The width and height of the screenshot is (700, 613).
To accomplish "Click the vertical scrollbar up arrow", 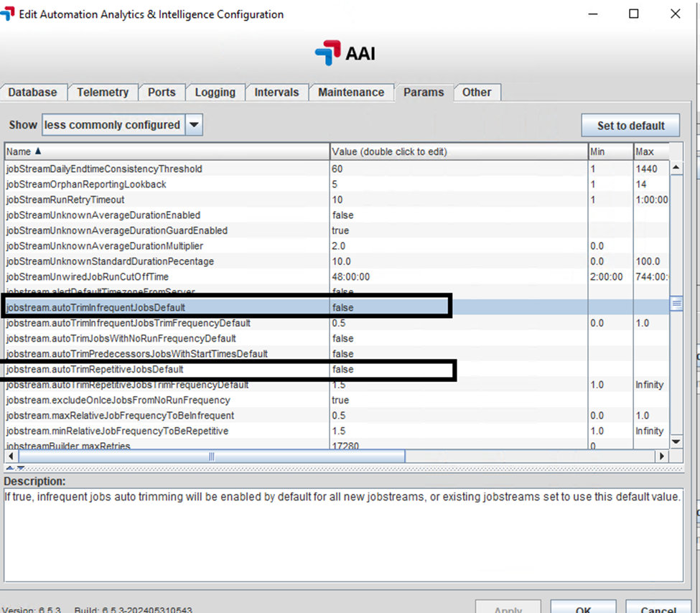I will tap(676, 168).
